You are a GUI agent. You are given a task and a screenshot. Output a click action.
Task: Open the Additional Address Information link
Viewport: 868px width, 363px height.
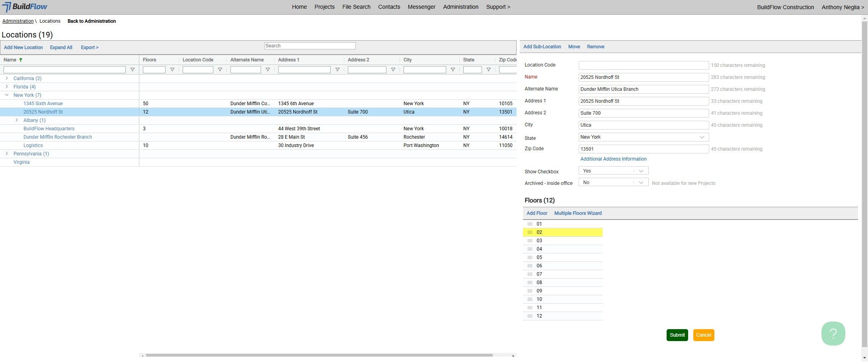[x=613, y=159]
